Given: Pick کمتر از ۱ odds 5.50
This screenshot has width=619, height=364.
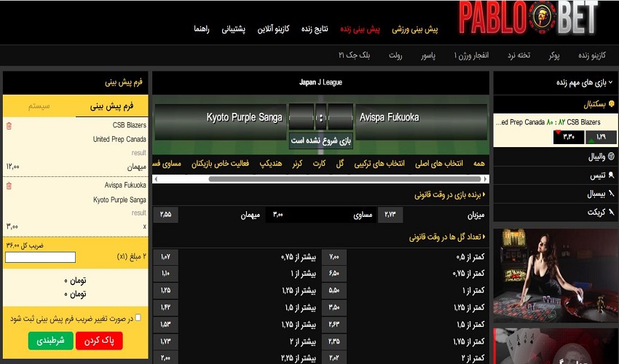Looking at the screenshot, I should coord(334,290).
